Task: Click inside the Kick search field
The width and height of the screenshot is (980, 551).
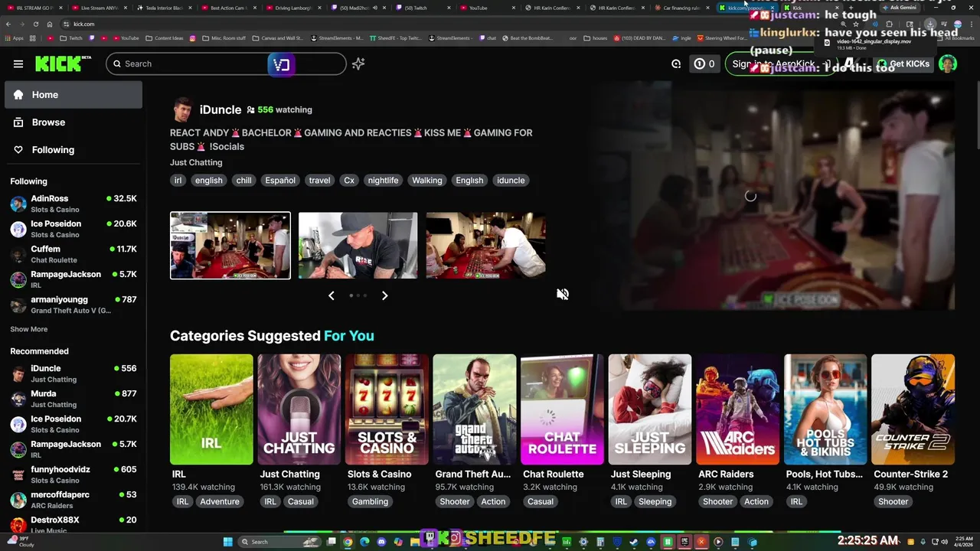Action: 226,64
